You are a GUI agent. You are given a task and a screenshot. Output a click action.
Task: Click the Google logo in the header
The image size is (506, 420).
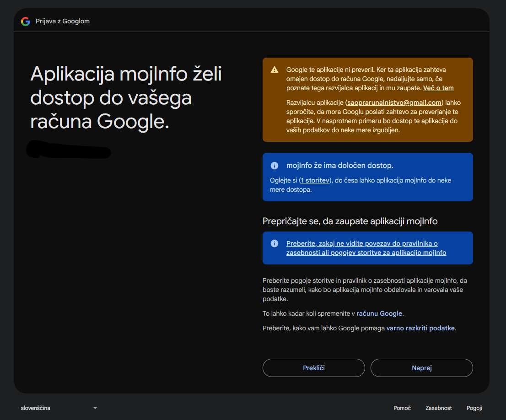coord(26,22)
